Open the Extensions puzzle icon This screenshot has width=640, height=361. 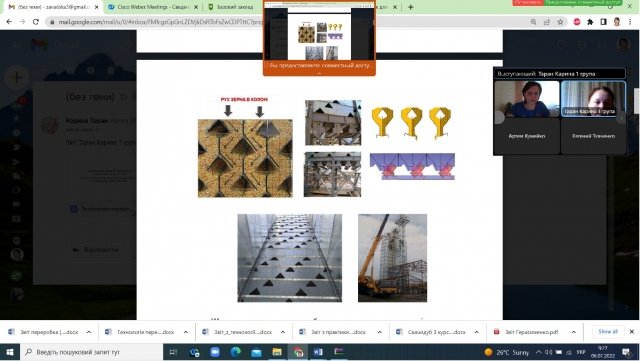pyautogui.click(x=590, y=22)
